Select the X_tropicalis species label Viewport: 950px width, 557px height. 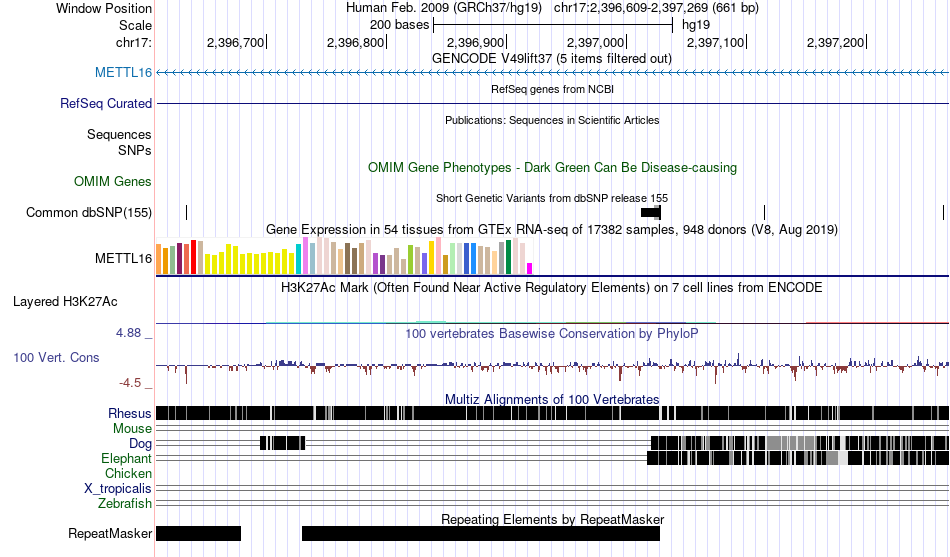tap(118, 489)
